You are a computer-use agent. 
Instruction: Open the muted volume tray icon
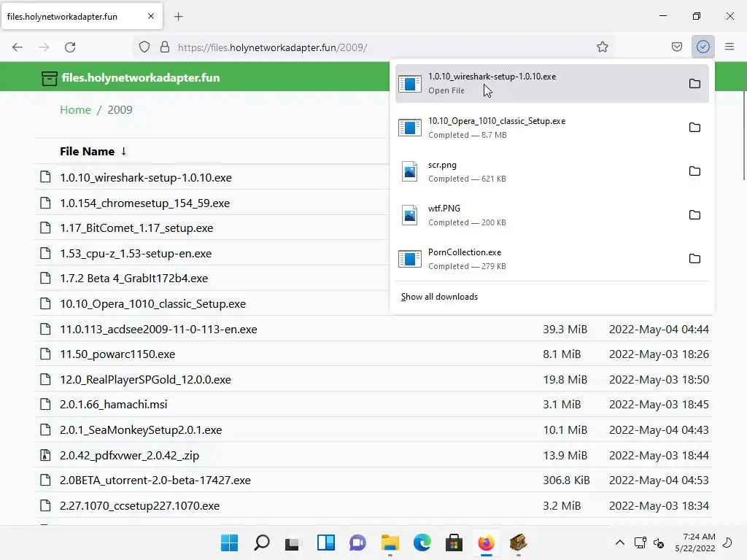(x=659, y=542)
